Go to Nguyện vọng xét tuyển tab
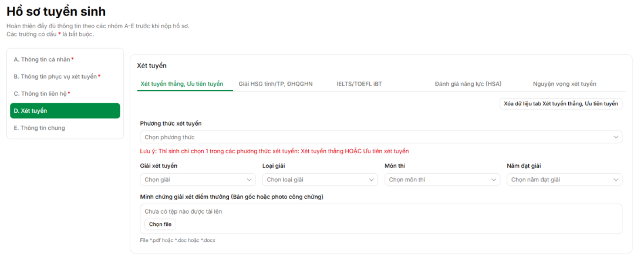644x260 pixels. (564, 84)
